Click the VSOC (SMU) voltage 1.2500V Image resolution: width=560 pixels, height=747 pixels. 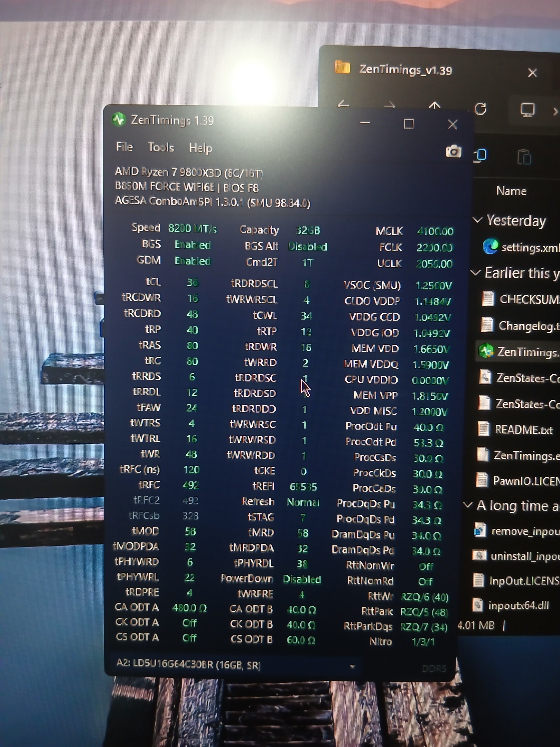pyautogui.click(x=433, y=285)
